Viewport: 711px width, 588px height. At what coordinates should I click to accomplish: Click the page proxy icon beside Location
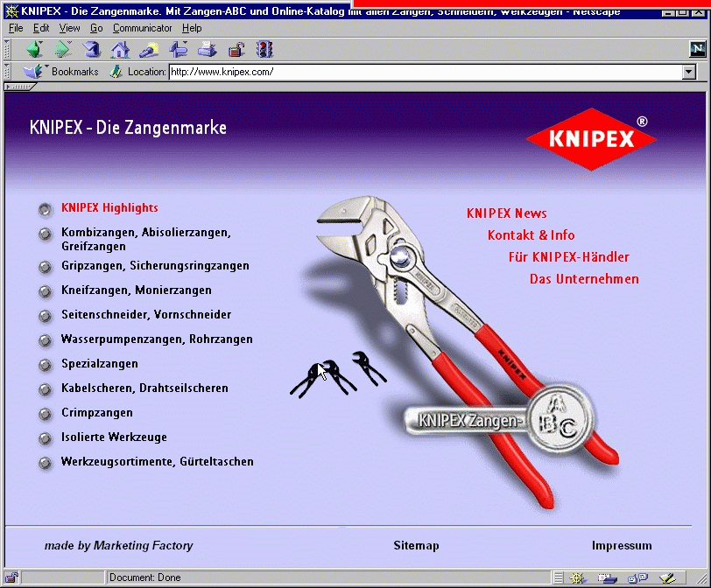click(116, 72)
